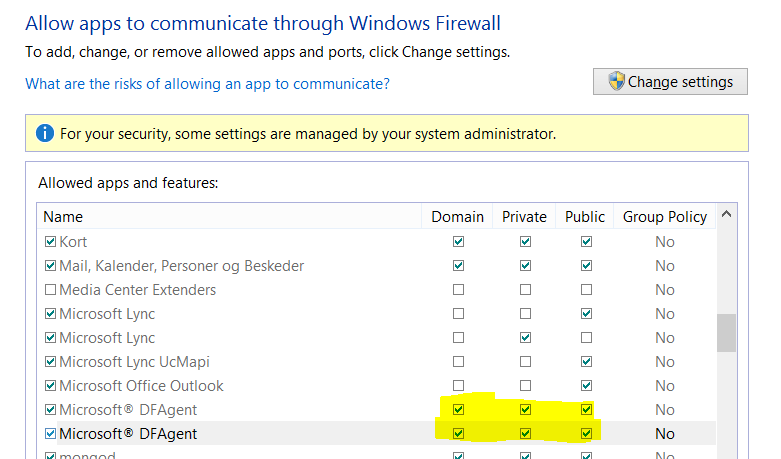The height and width of the screenshot is (459, 781).
Task: Open the risks of allowing an app link
Action: tap(207, 84)
